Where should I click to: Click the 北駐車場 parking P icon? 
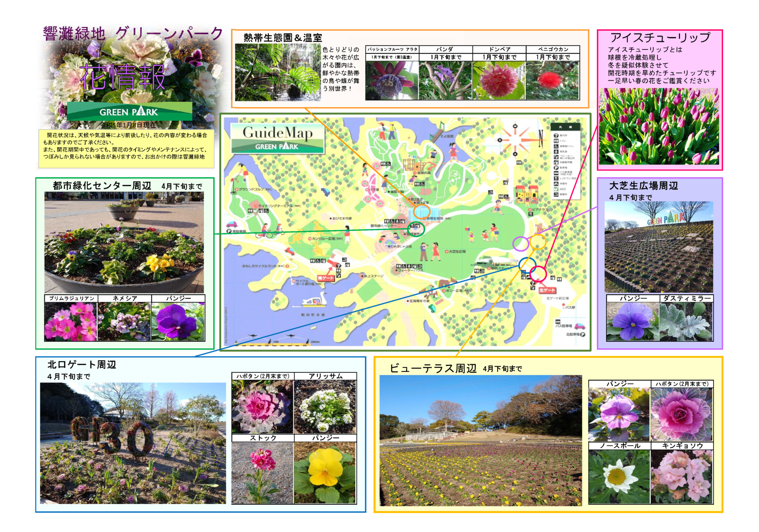[582, 334]
